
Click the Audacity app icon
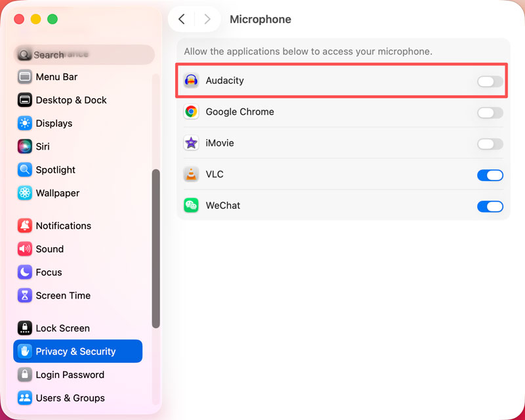tap(191, 81)
